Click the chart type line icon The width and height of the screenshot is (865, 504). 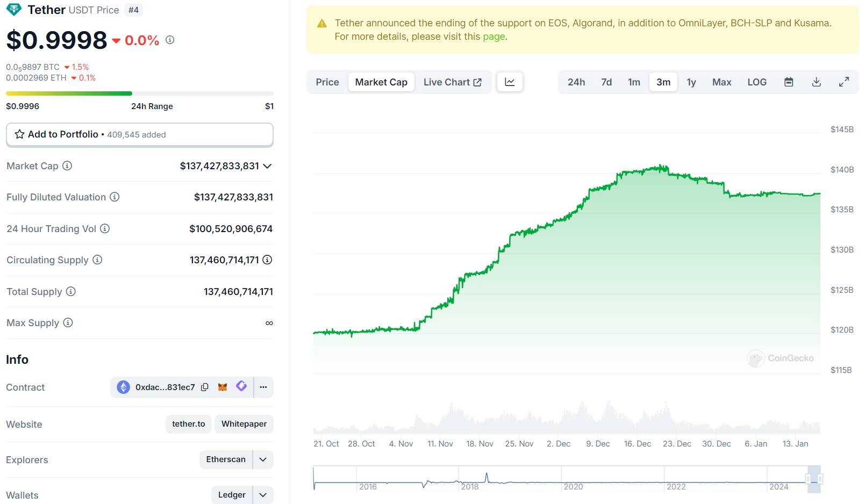510,82
